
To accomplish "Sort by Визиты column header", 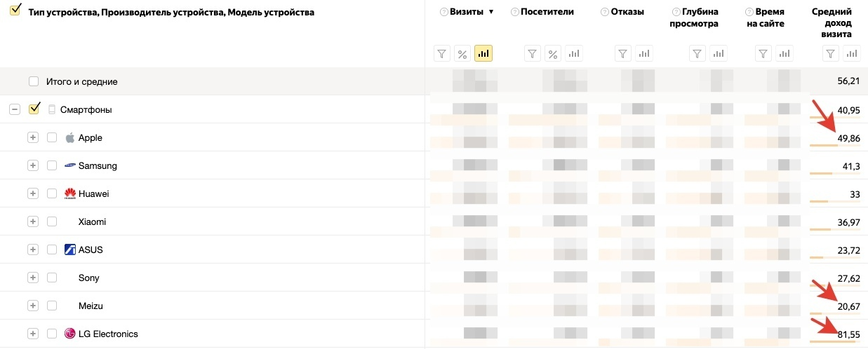I will pyautogui.click(x=467, y=12).
